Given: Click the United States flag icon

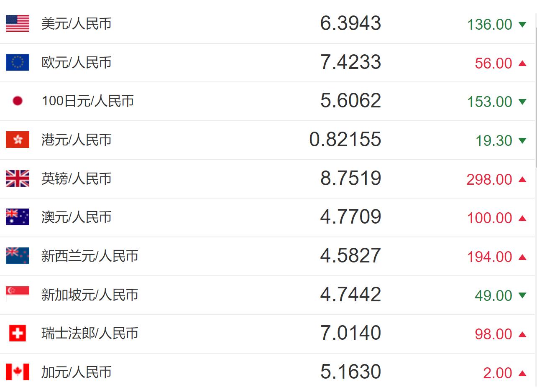Looking at the screenshot, I should click(18, 23).
